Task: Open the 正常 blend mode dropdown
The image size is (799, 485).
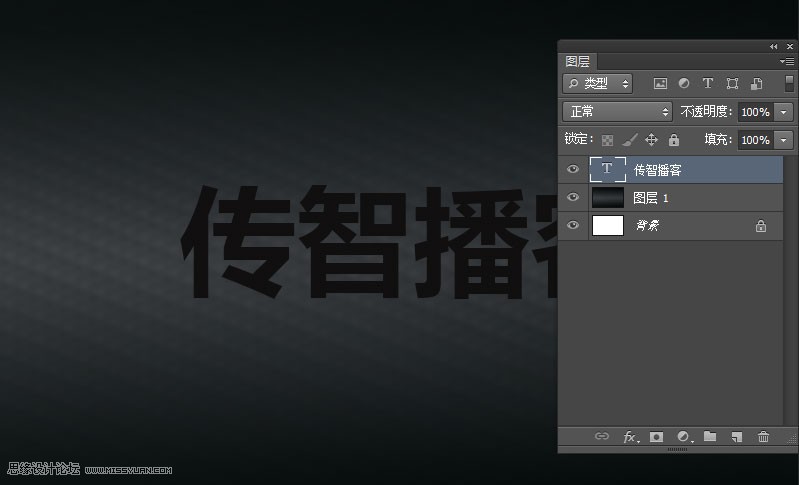Action: (617, 112)
